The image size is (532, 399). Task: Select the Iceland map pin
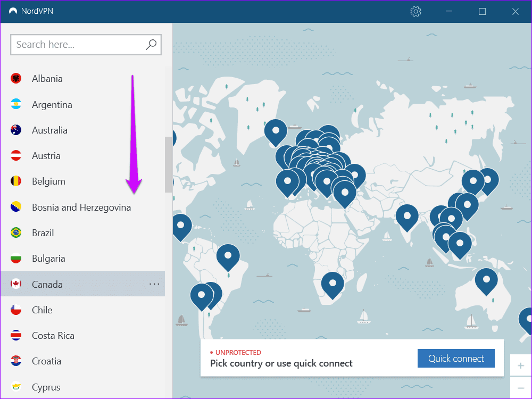pyautogui.click(x=276, y=132)
